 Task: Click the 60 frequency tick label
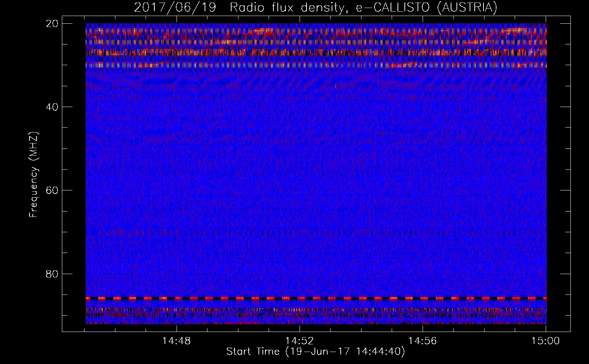pyautogui.click(x=52, y=190)
